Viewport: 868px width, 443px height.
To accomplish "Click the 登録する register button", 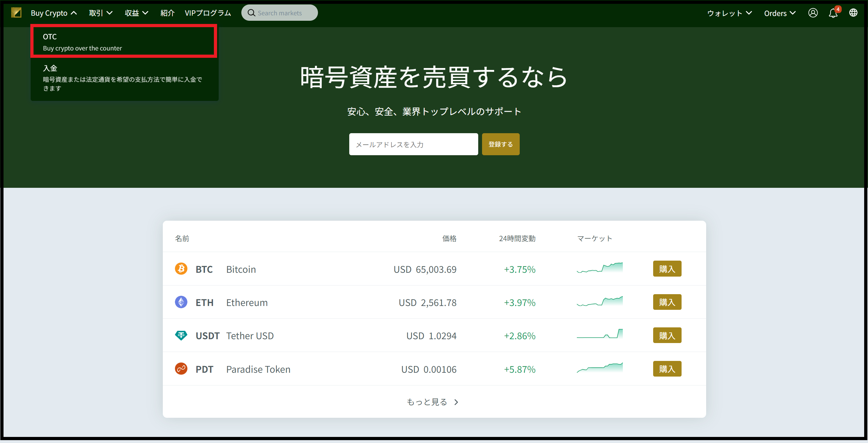I will (500, 144).
